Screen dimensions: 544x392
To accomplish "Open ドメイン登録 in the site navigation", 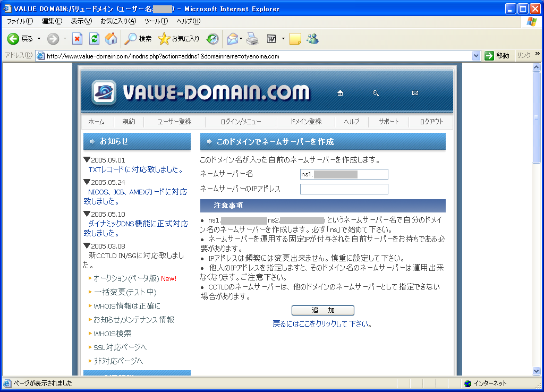I will (x=306, y=122).
